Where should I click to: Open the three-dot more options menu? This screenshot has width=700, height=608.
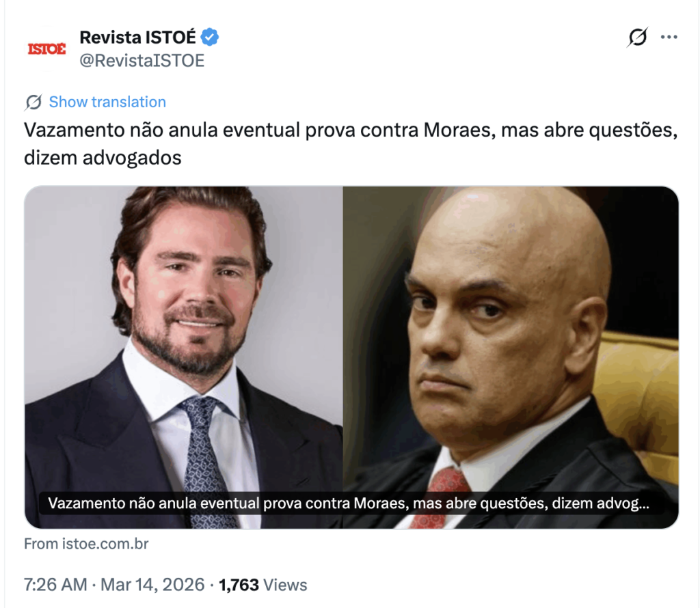pos(669,37)
